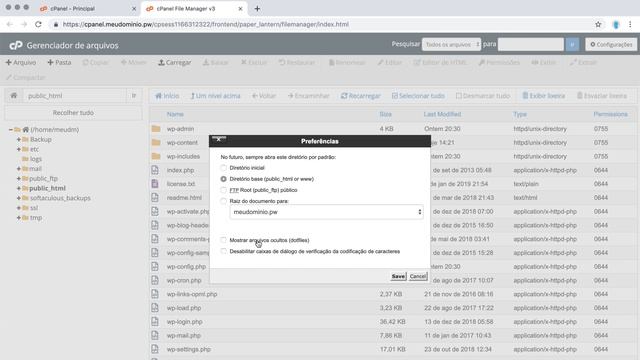Click Cancel in Preferências dialog
The height and width of the screenshot is (360, 640).
418,276
